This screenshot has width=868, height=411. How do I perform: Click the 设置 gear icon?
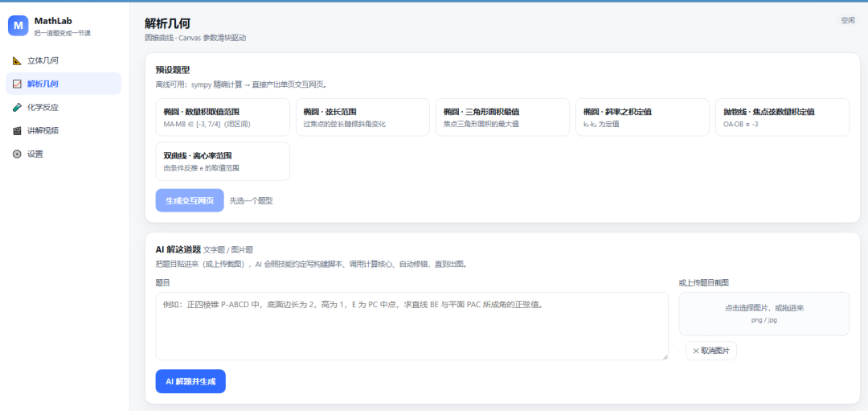point(17,154)
